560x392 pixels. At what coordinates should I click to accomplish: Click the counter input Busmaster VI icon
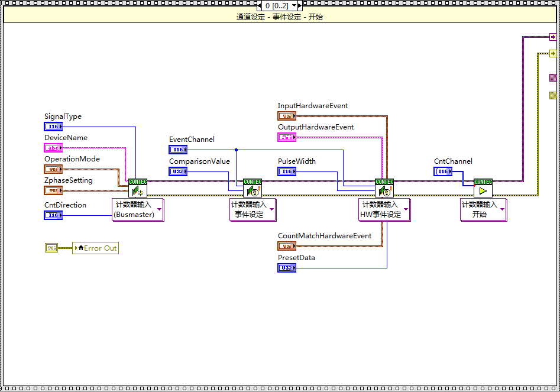click(138, 189)
